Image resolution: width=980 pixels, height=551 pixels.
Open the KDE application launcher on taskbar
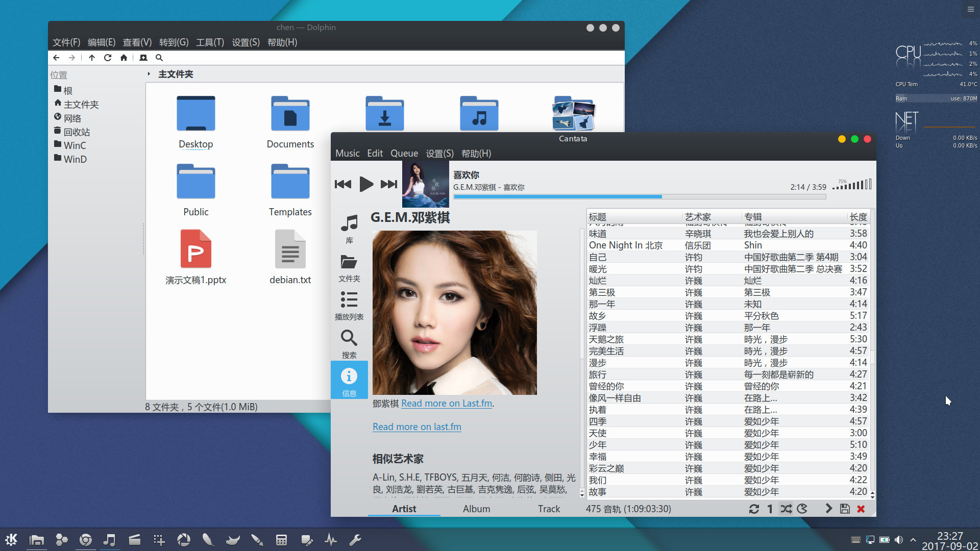click(11, 539)
